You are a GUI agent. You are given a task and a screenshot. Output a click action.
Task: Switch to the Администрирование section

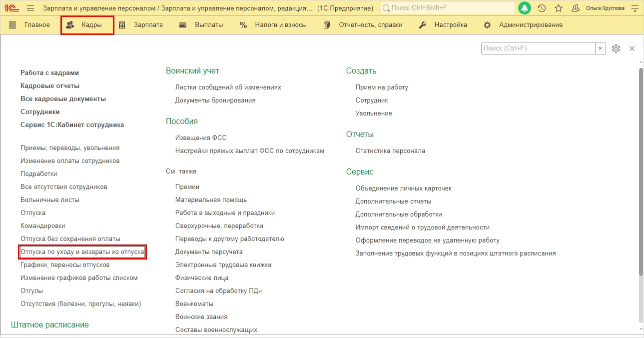[523, 25]
